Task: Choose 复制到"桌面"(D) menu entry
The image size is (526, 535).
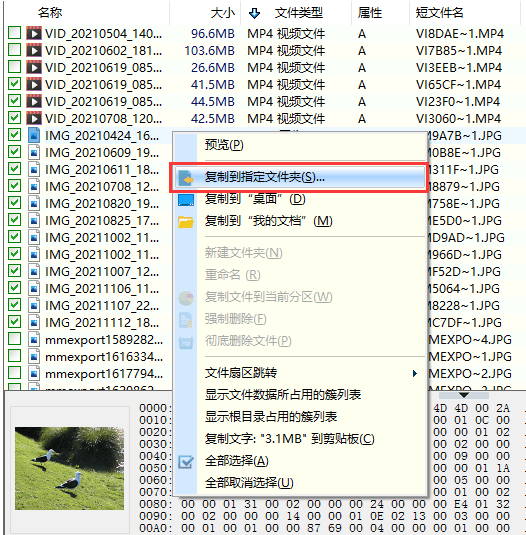Action: [x=300, y=199]
